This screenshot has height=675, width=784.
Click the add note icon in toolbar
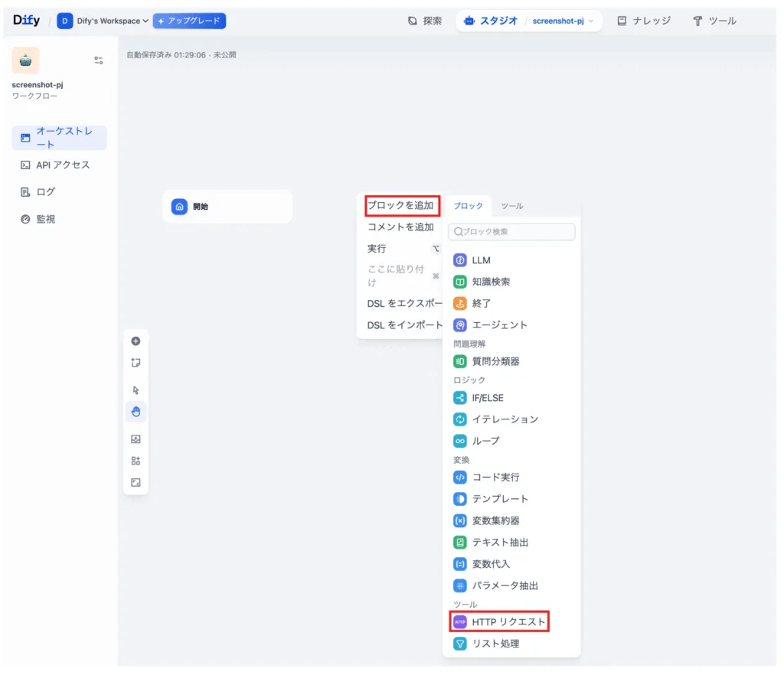[x=136, y=363]
